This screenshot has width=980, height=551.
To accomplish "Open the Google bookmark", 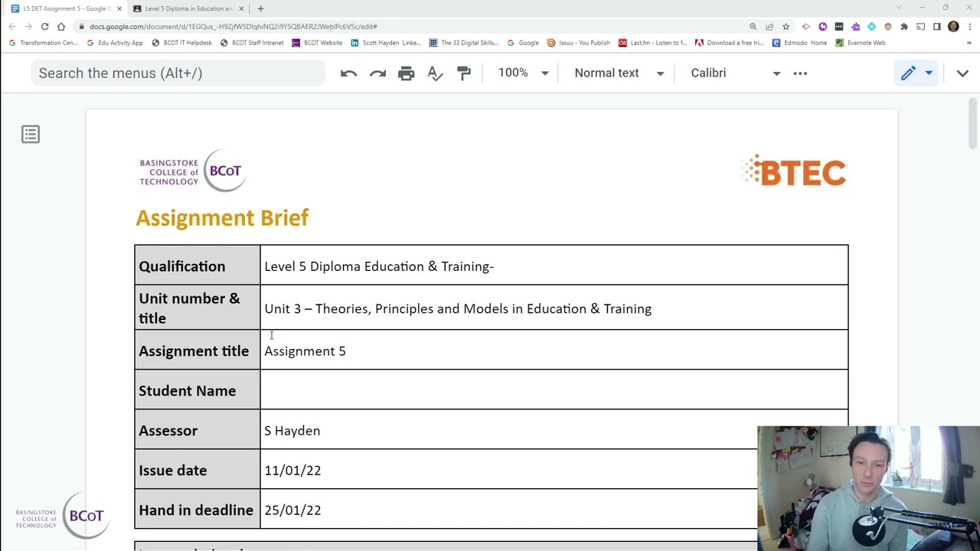I will [523, 43].
